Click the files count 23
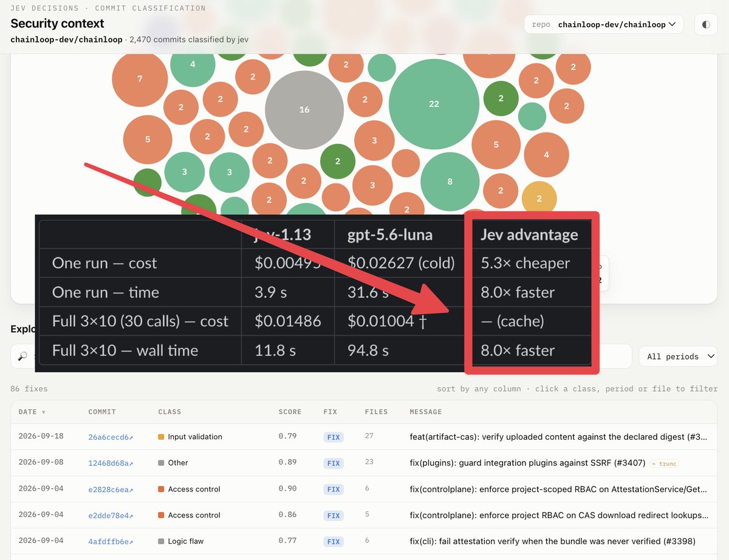 [x=369, y=462]
